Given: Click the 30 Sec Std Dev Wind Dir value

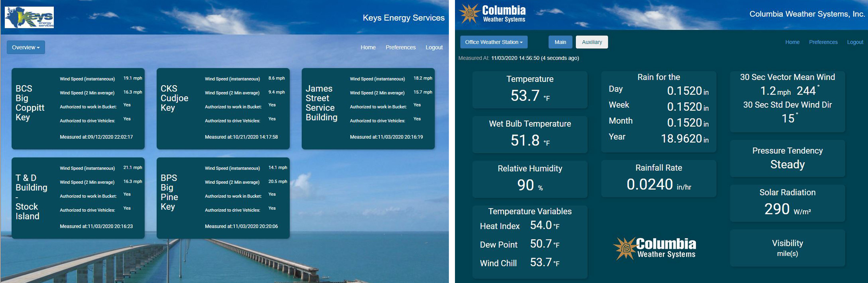Looking at the screenshot, I should pyautogui.click(x=790, y=118).
